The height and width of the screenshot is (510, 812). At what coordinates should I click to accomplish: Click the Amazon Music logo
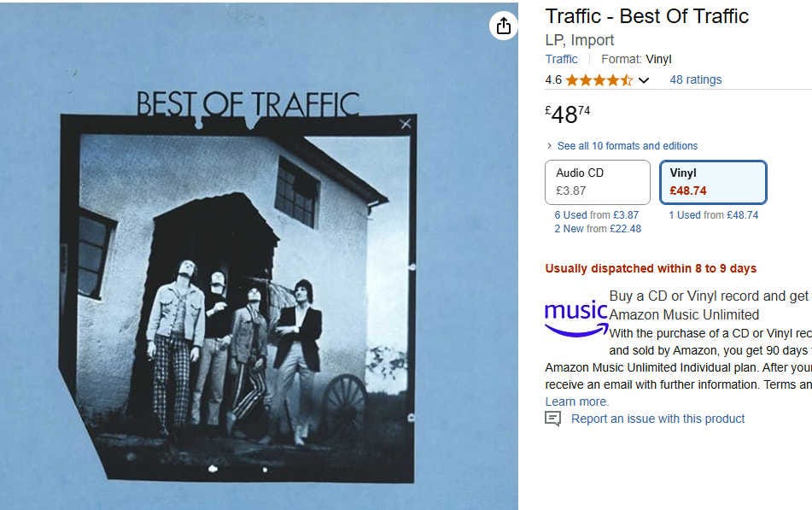coord(576,316)
